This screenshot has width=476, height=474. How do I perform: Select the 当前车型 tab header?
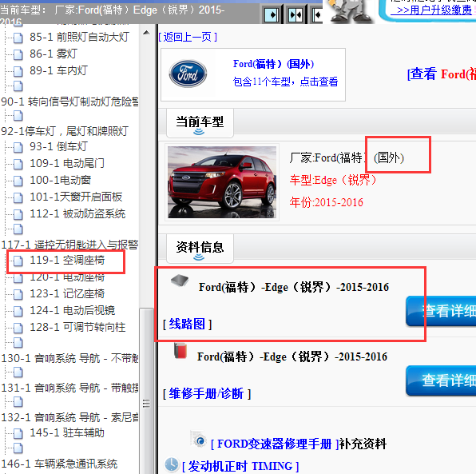[200, 122]
